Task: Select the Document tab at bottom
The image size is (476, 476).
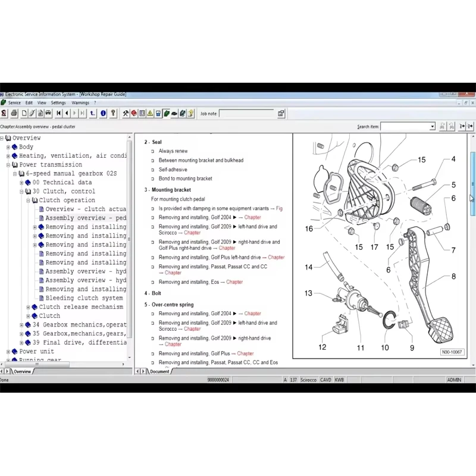Action: point(159,371)
